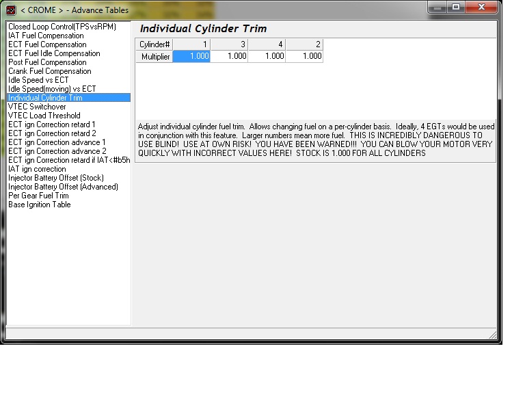Click the cylinder 3 multiplier value
This screenshot has width=525, height=420.
coord(230,56)
